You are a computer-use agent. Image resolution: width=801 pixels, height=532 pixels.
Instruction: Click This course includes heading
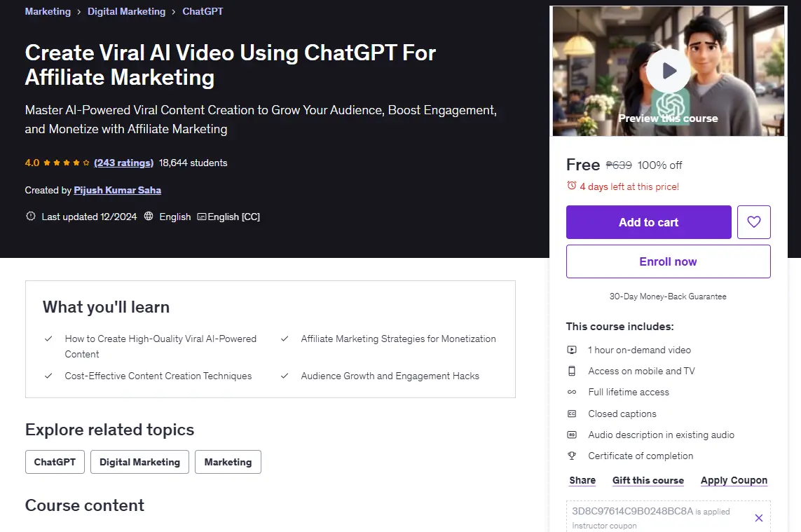click(x=619, y=327)
